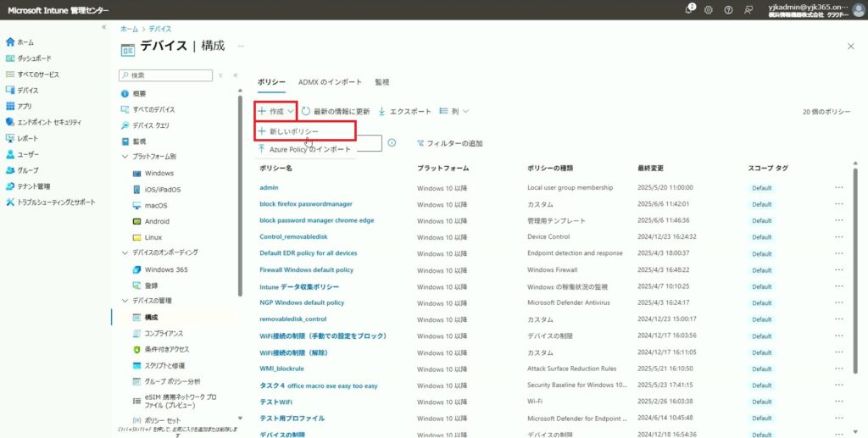Image resolution: width=868 pixels, height=438 pixels.
Task: Collapse the デバイスの管理 section
Action: (x=125, y=301)
